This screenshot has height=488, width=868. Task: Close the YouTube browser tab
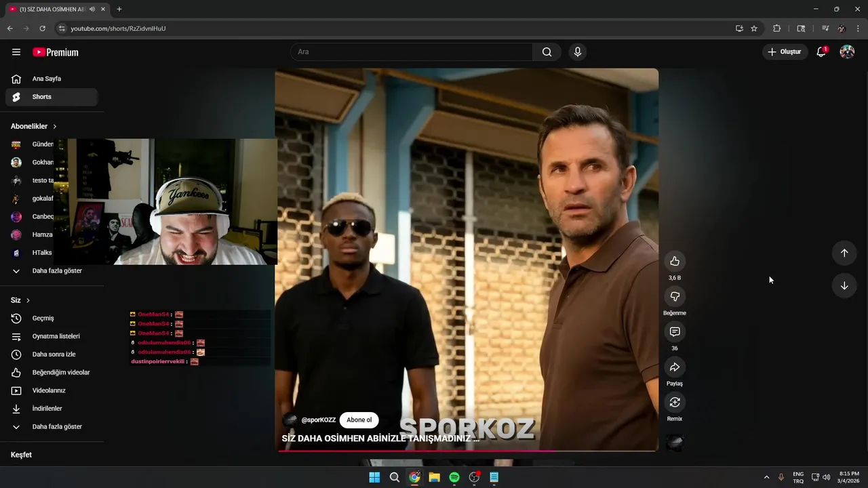pos(103,9)
